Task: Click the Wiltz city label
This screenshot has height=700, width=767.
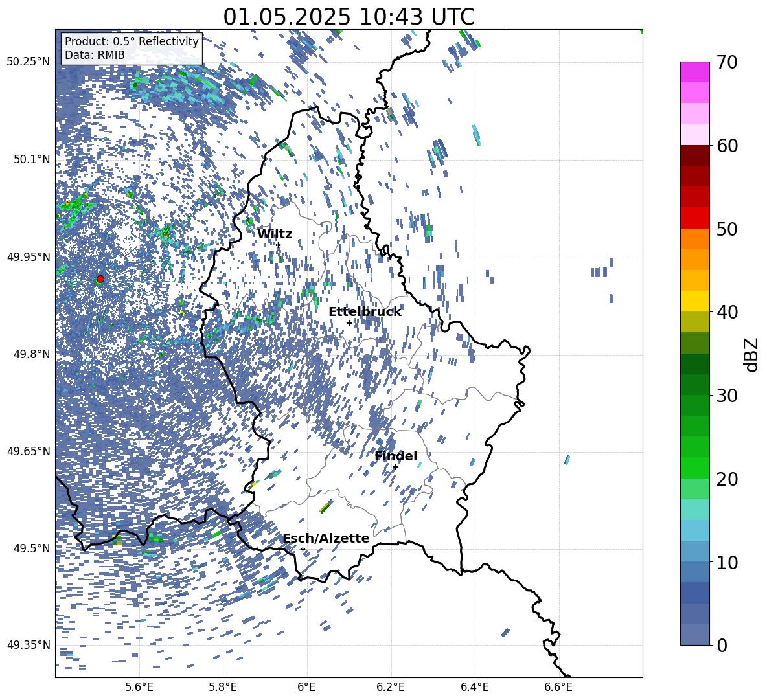Action: (x=275, y=234)
